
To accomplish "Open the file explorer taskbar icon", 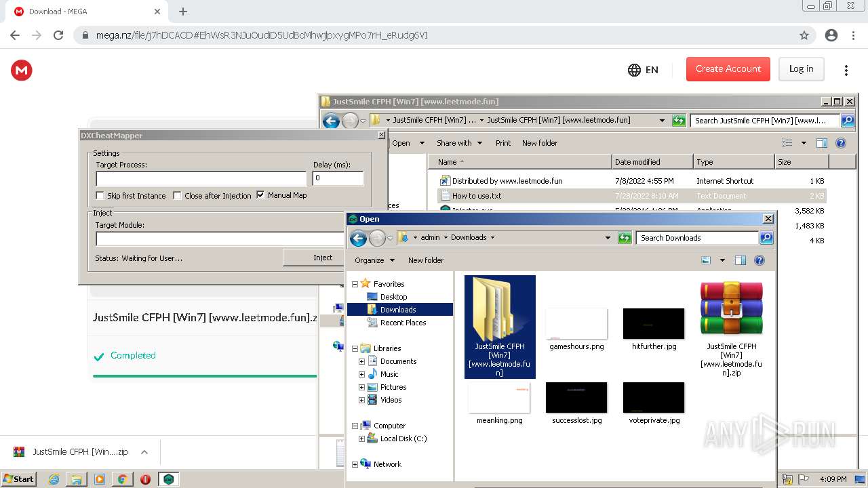I will point(77,479).
